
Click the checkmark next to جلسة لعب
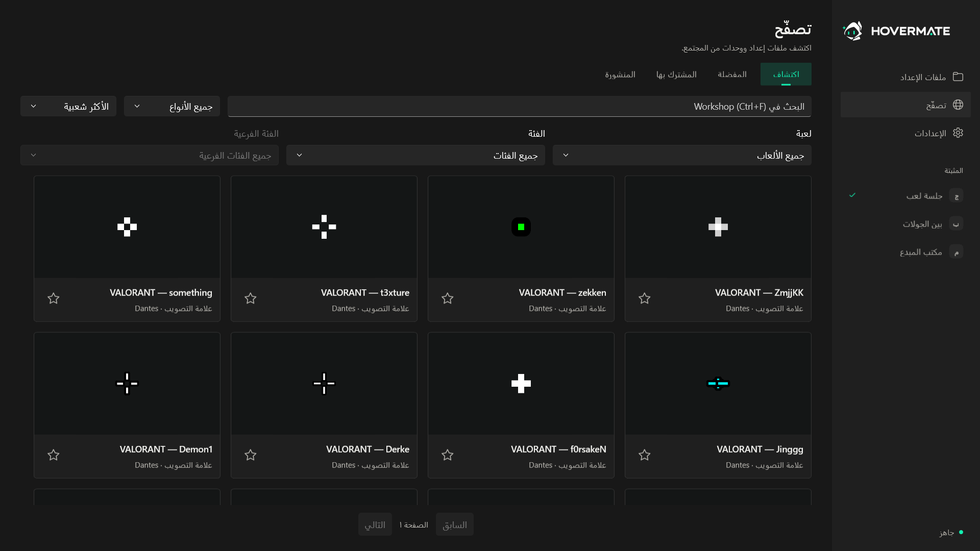pyautogui.click(x=852, y=195)
